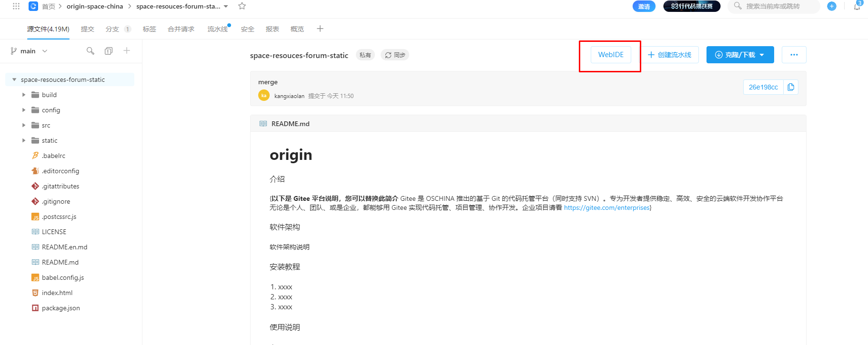Click the index.html HTML icon
The width and height of the screenshot is (868, 345).
click(x=35, y=293)
